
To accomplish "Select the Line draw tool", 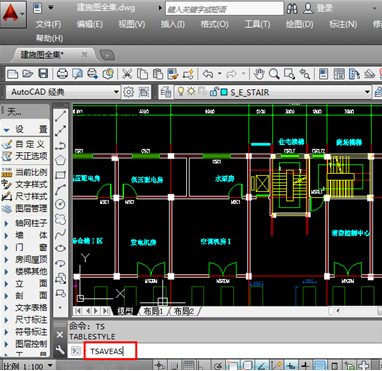I will click(x=60, y=116).
